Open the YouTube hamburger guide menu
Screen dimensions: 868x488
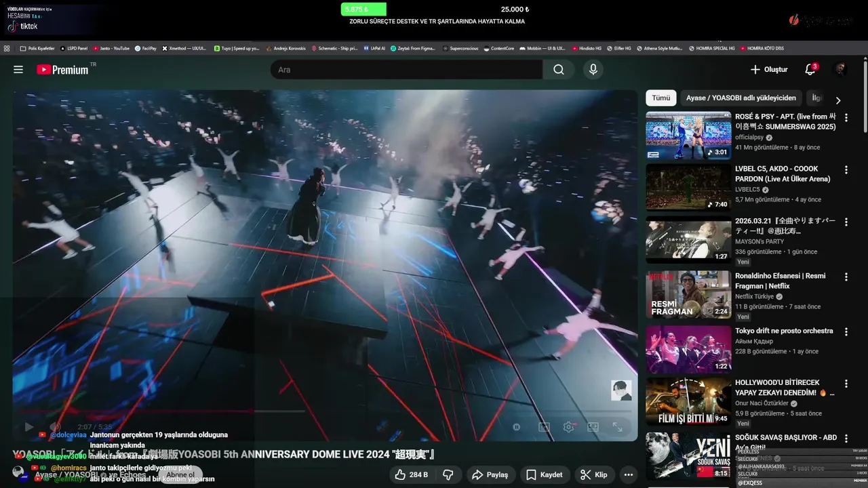pos(18,70)
